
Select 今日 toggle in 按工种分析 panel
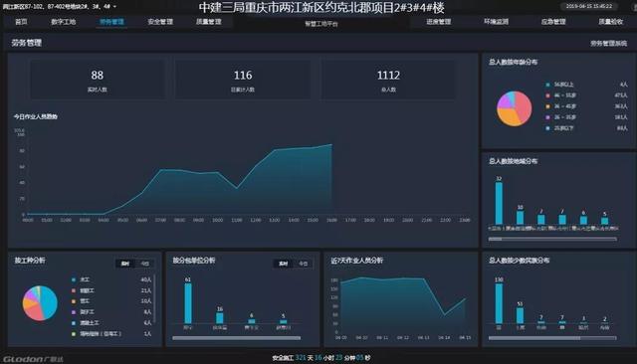tap(144, 264)
